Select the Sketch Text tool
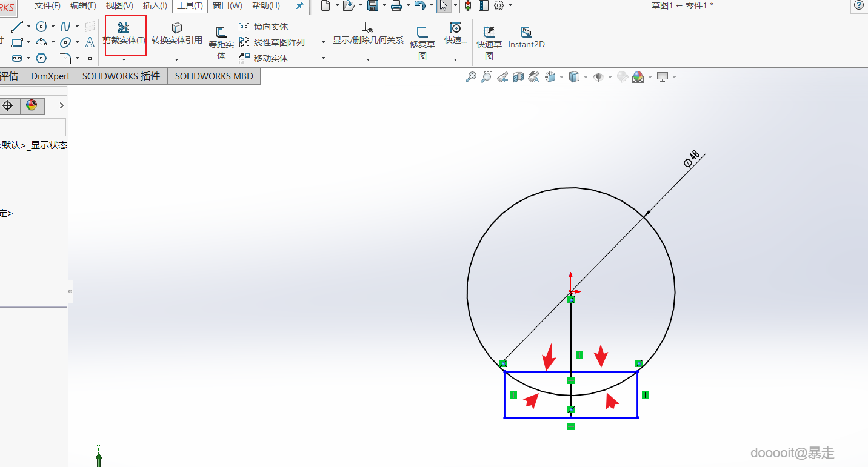Screen dimensions: 868x467 point(90,42)
